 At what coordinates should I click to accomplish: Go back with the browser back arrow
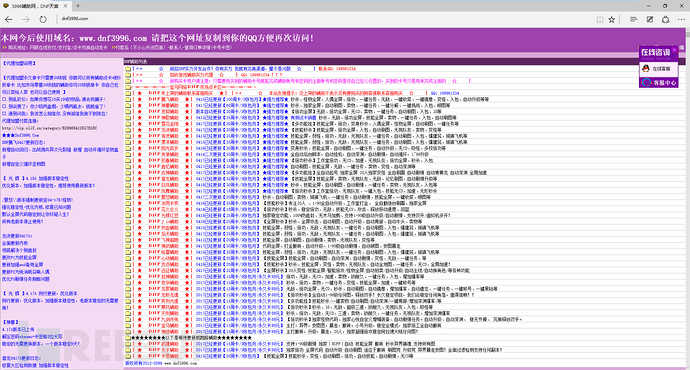(x=8, y=19)
